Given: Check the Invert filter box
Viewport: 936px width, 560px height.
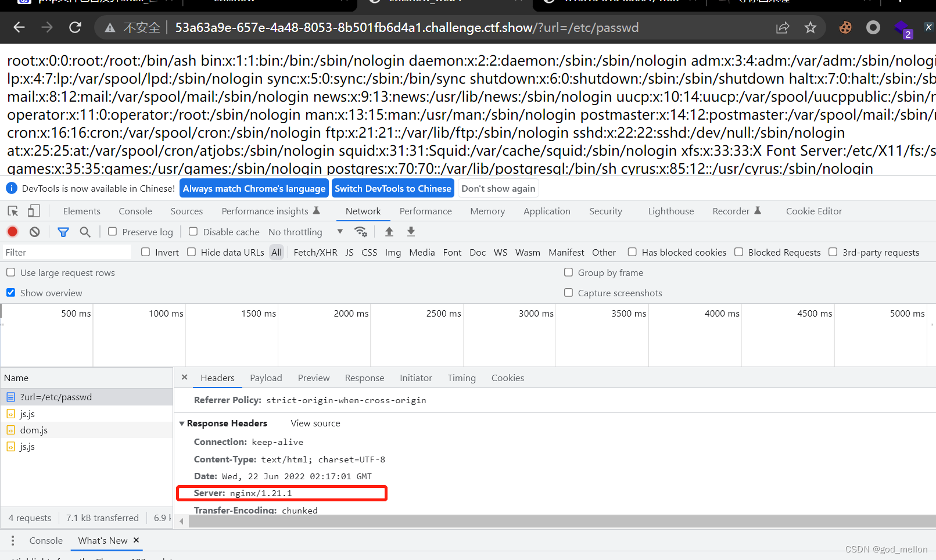Looking at the screenshot, I should pyautogui.click(x=146, y=252).
